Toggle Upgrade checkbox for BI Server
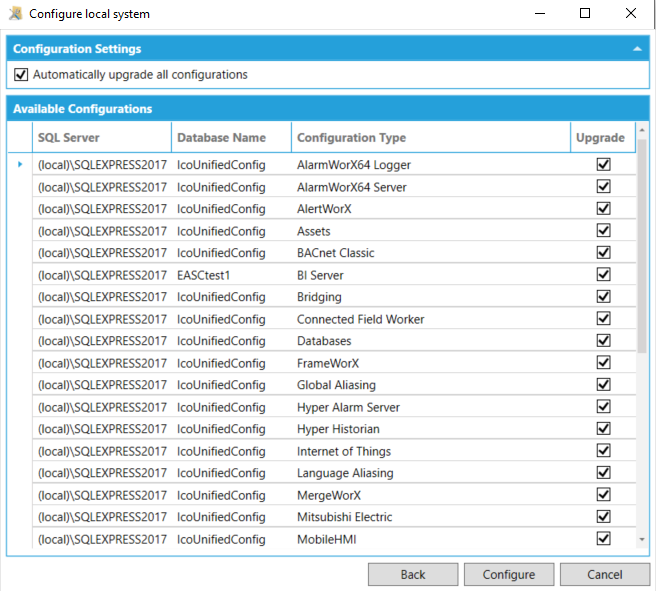The image size is (656, 591). click(x=603, y=274)
